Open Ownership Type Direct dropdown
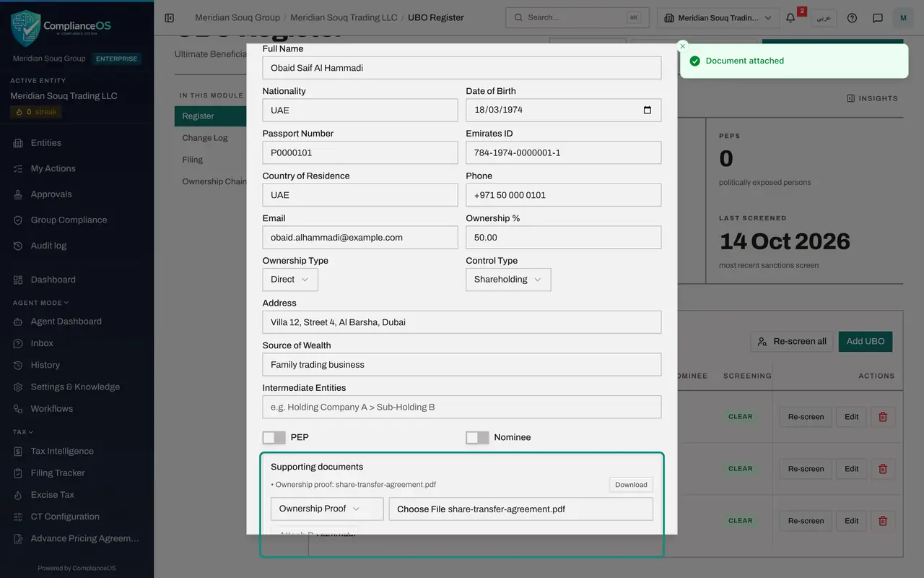This screenshot has height=578, width=924. pyautogui.click(x=290, y=280)
